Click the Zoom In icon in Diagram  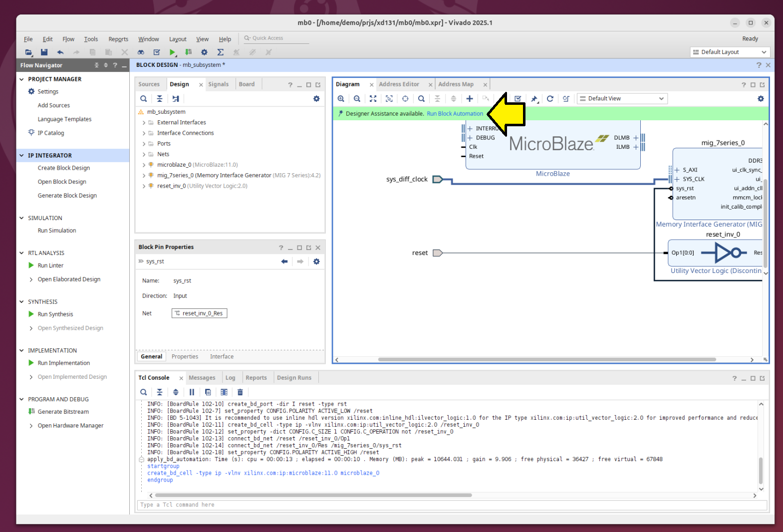341,99
